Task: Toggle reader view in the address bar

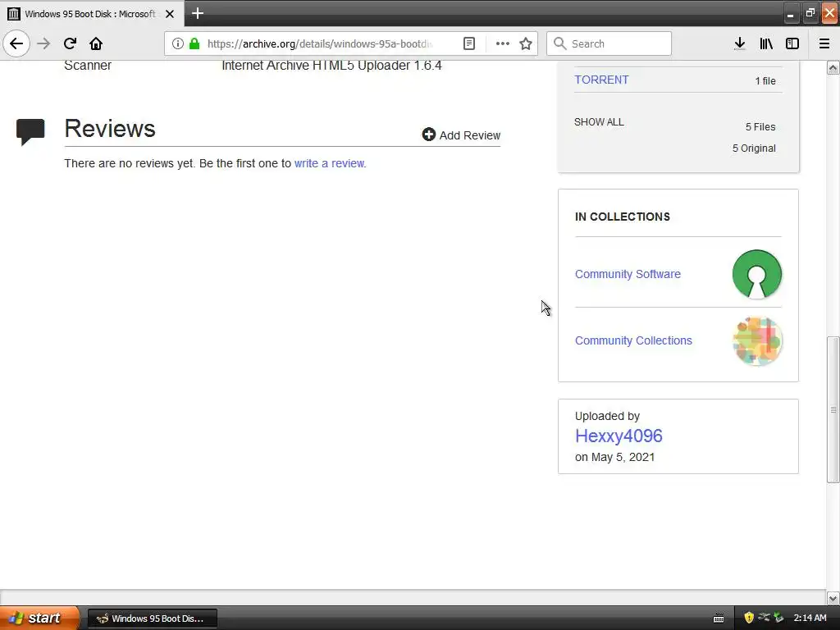Action: point(469,43)
